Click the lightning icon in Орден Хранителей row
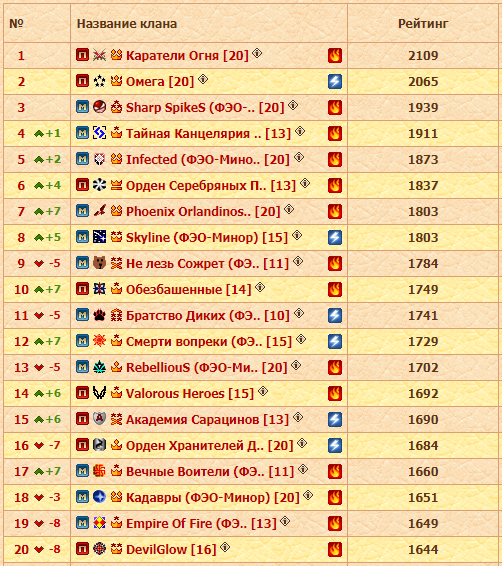This screenshot has width=502, height=566. (x=335, y=445)
